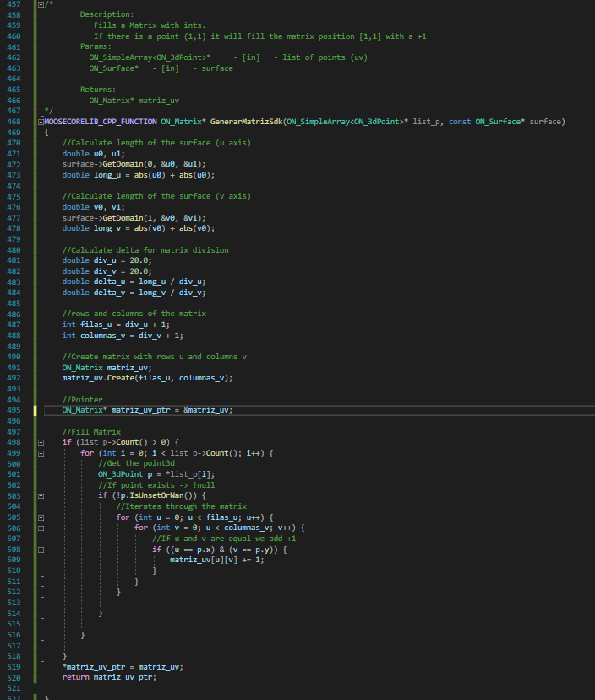Image resolution: width=595 pixels, height=700 pixels.
Task: Click '//rows and columns of the matrix' comment
Action: [134, 314]
